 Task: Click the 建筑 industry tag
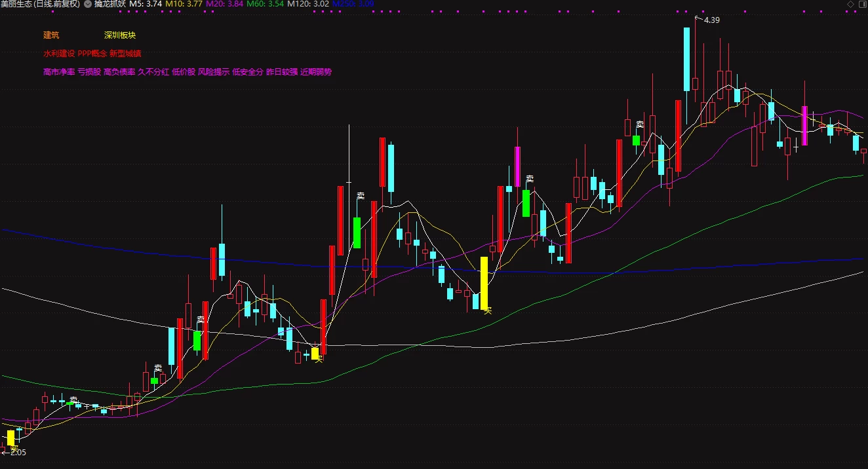point(51,35)
